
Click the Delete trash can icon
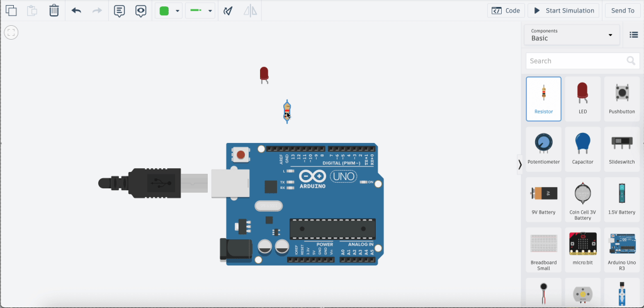click(54, 11)
